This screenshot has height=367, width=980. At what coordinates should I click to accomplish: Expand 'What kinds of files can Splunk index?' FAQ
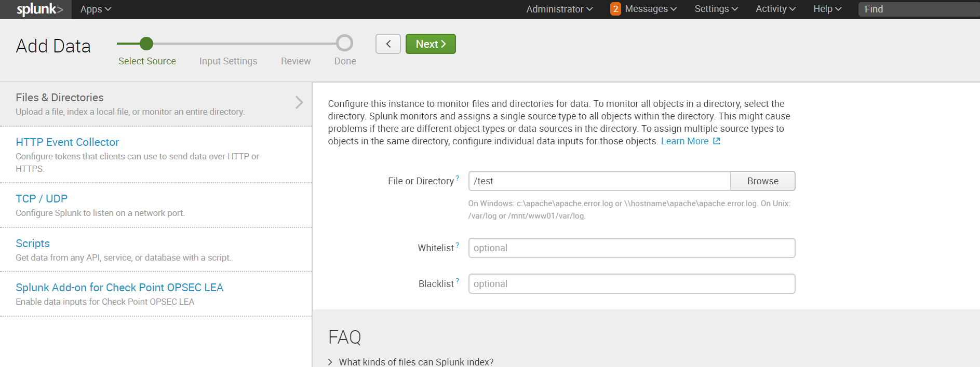pos(411,362)
